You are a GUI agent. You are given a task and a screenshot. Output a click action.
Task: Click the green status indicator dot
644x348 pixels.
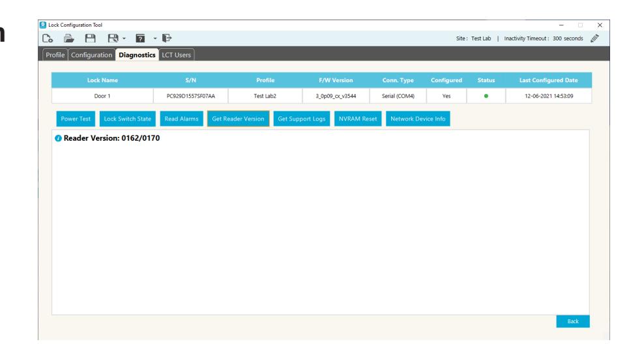click(486, 96)
